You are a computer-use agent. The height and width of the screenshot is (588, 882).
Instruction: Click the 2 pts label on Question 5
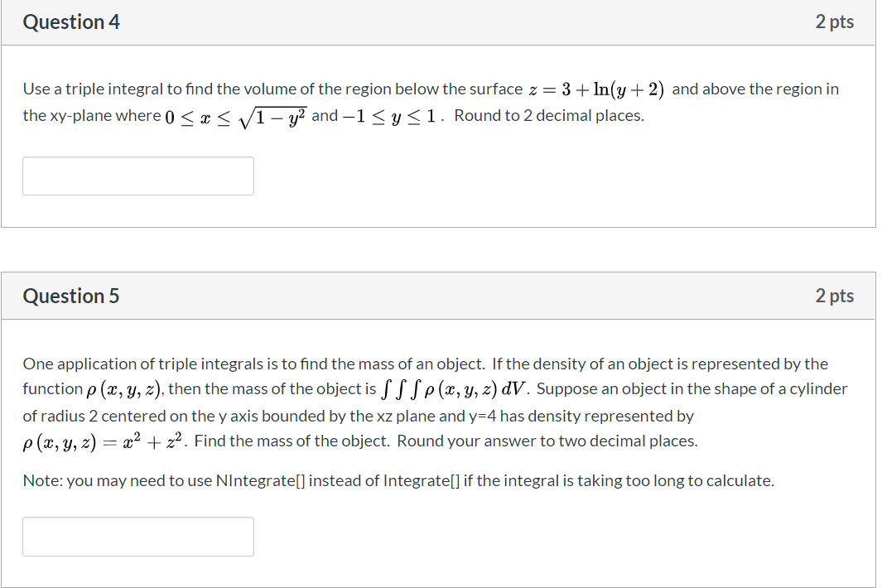[835, 296]
